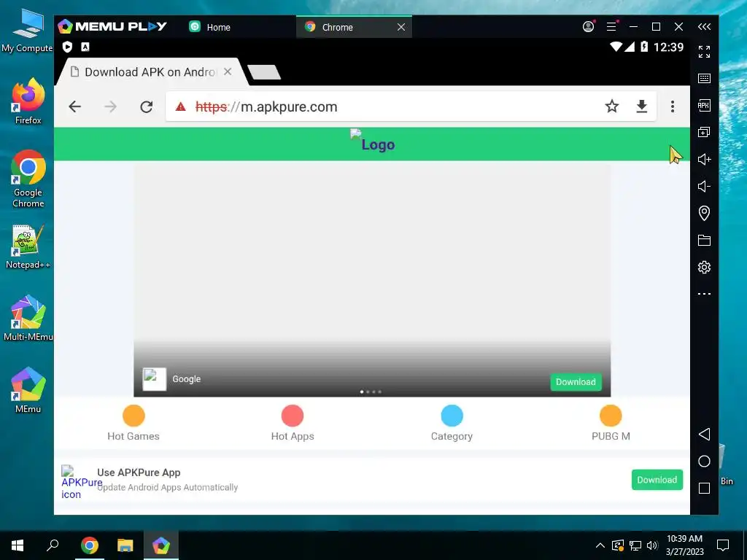
Task: Bookmark the page with the star icon
Action: click(x=612, y=106)
